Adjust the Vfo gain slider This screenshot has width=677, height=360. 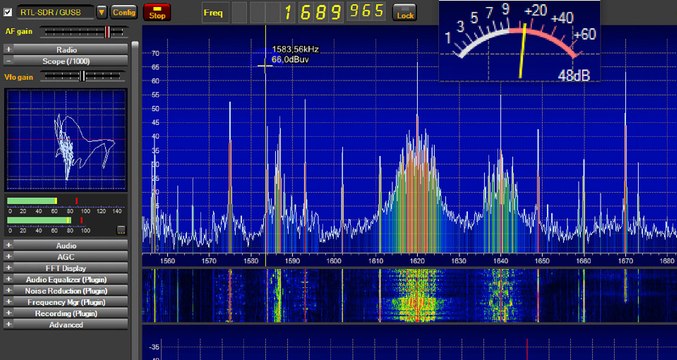click(x=84, y=76)
